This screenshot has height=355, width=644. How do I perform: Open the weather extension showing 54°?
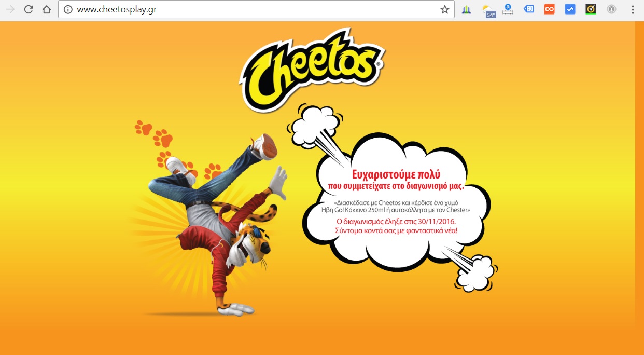point(488,10)
